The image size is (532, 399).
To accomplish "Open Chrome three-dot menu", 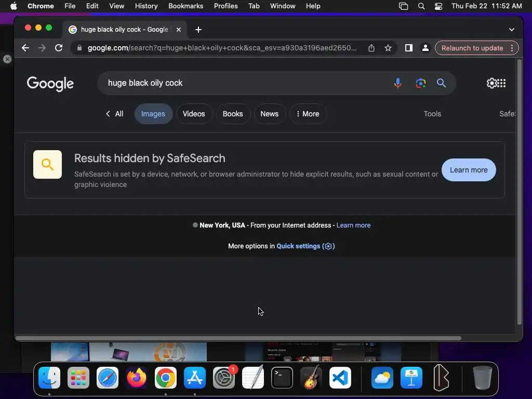I will click(512, 48).
